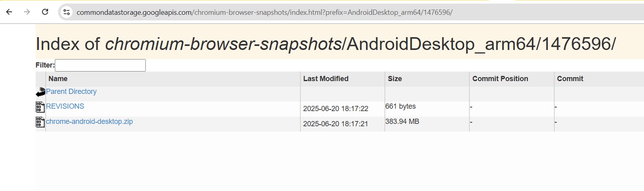Open the Parent Directory link
The width and height of the screenshot is (644, 191).
71,92
